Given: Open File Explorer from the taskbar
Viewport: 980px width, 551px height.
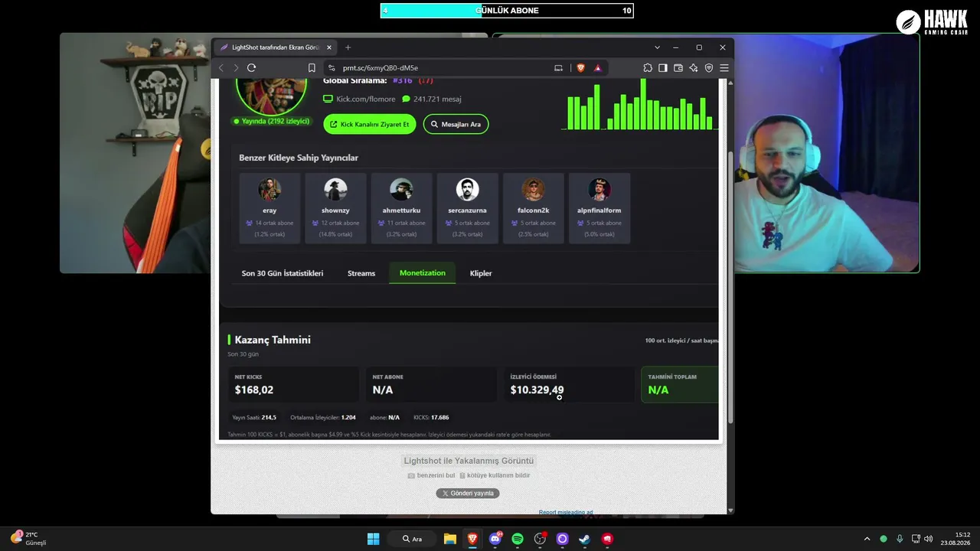Looking at the screenshot, I should [x=450, y=539].
